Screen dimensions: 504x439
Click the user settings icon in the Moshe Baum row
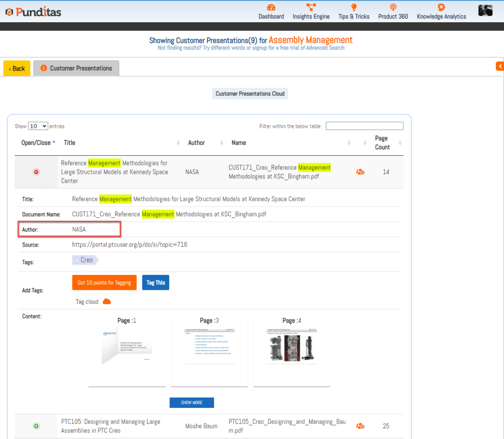click(x=360, y=426)
